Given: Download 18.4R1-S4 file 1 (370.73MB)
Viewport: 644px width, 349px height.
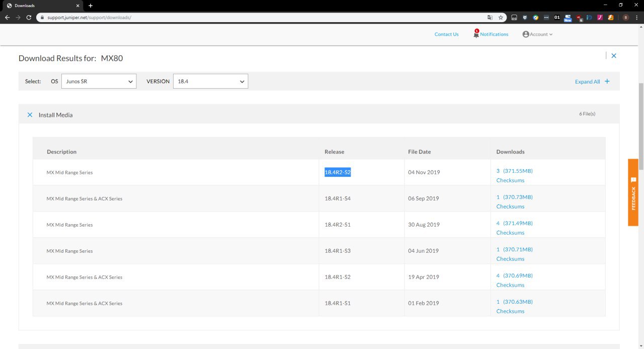Looking at the screenshot, I should 514,197.
